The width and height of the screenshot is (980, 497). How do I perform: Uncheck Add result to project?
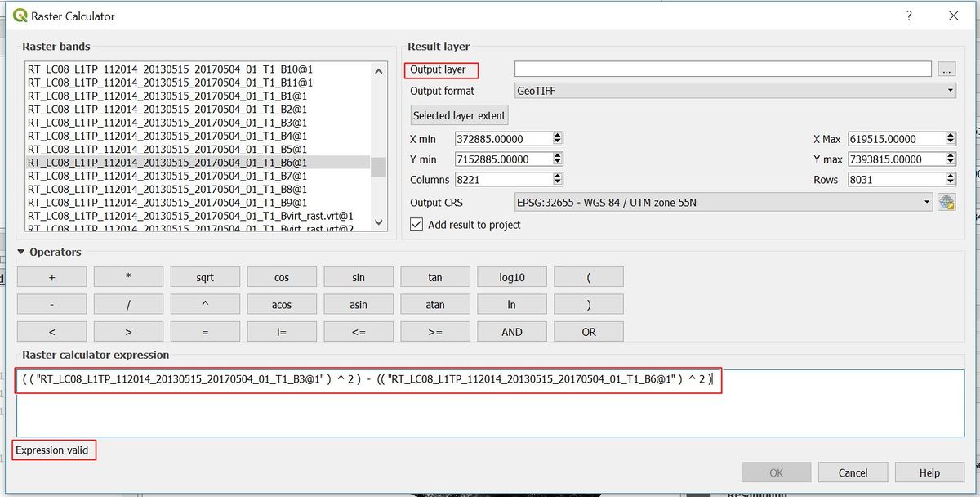click(x=416, y=226)
